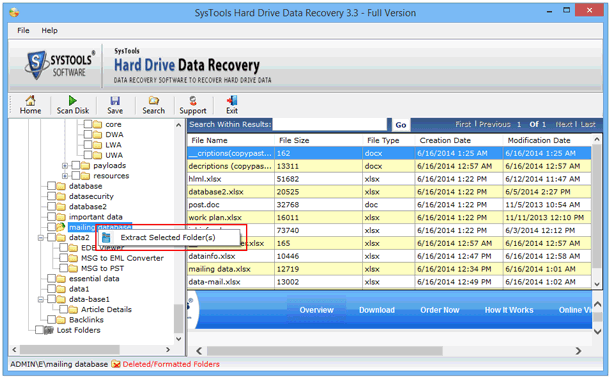Select the database2.xlsx file row
Screen dimensions: 611x378
coord(389,192)
